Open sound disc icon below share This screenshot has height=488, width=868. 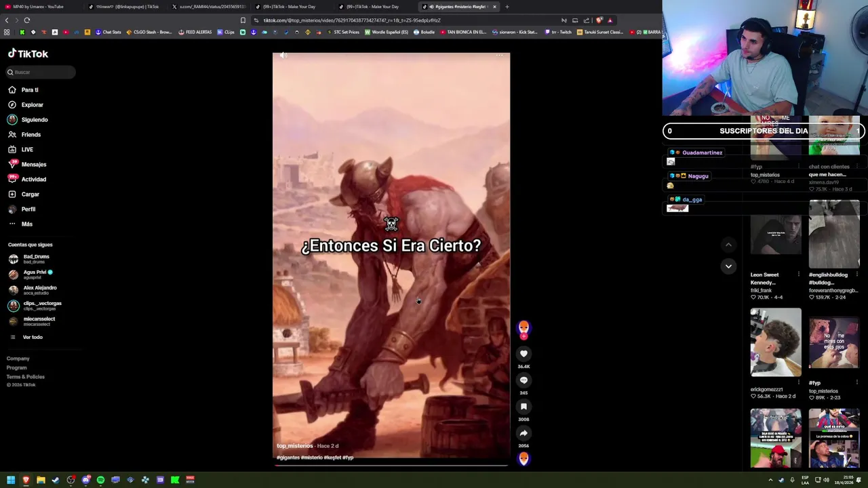524,458
